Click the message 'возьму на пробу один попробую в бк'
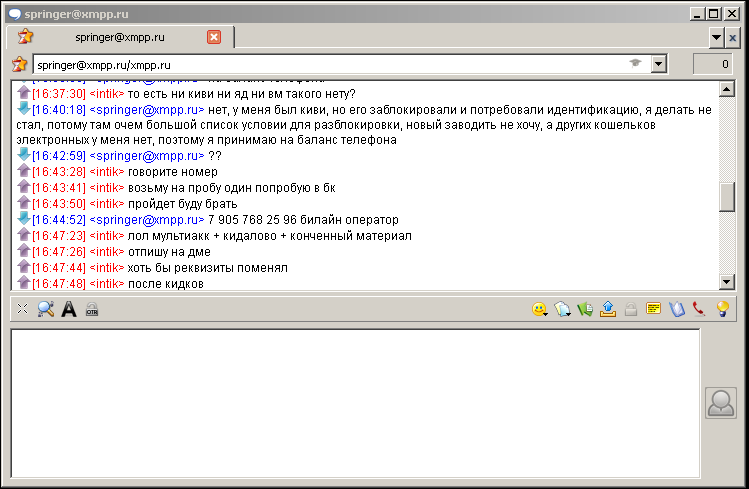Image resolution: width=749 pixels, height=489 pixels. coord(232,188)
